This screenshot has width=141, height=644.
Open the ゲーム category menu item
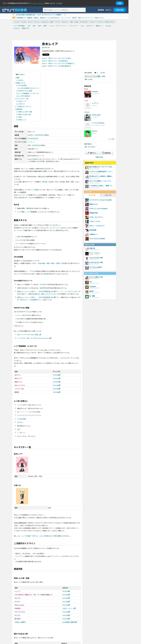pyautogui.click(x=36, y=22)
